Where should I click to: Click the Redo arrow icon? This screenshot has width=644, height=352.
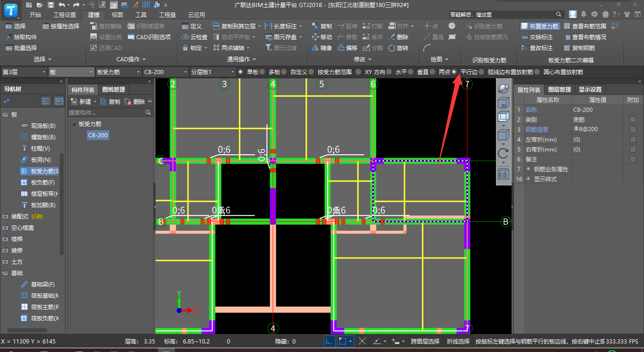pos(76,5)
